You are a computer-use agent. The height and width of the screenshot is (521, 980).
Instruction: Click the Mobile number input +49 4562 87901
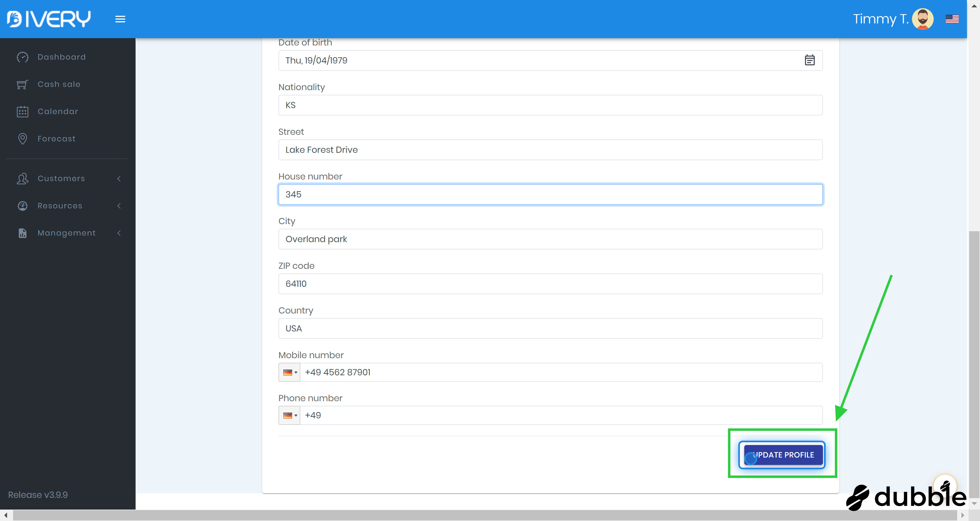click(561, 372)
